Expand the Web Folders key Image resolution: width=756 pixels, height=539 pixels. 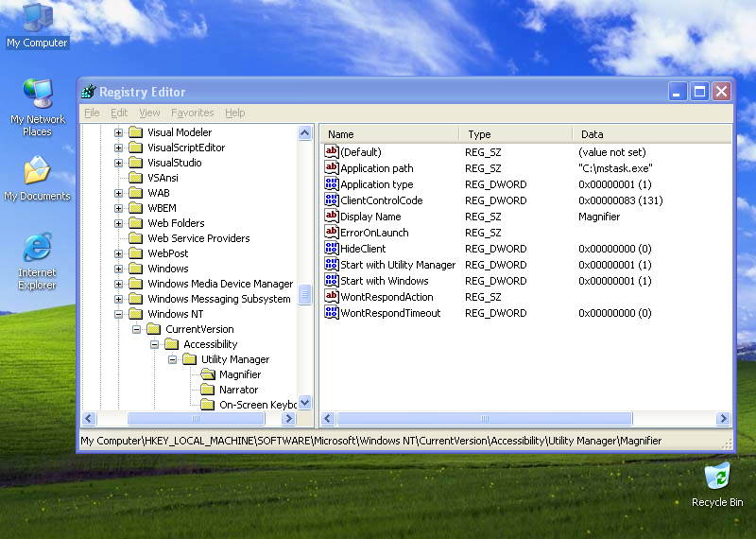pos(119,223)
